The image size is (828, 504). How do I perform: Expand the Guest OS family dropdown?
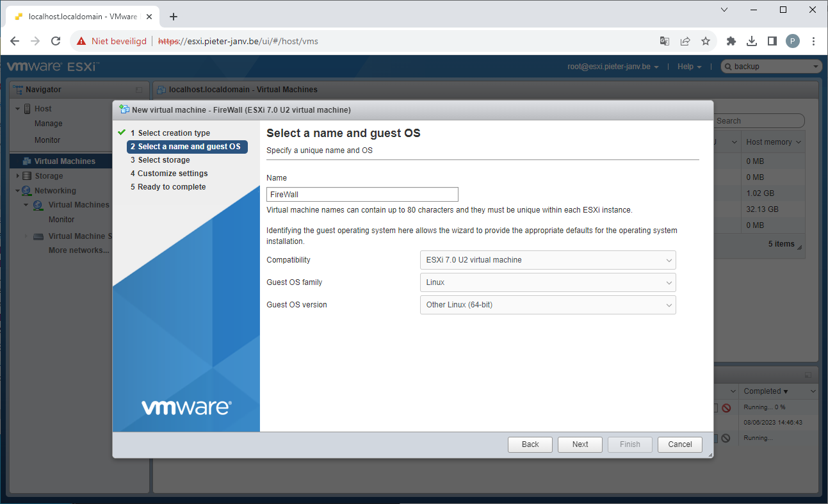tap(548, 282)
